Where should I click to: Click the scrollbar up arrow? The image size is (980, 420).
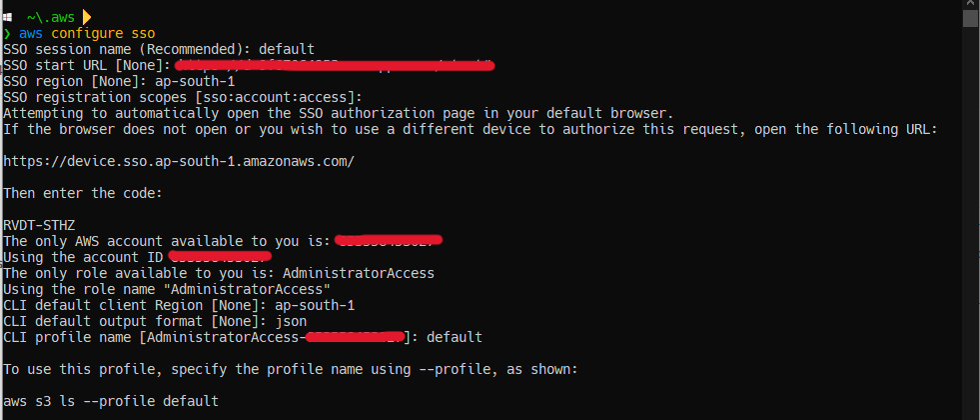coord(970,5)
